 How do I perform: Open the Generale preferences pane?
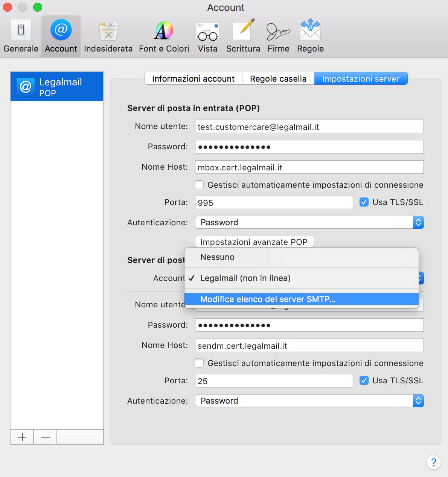pyautogui.click(x=21, y=36)
